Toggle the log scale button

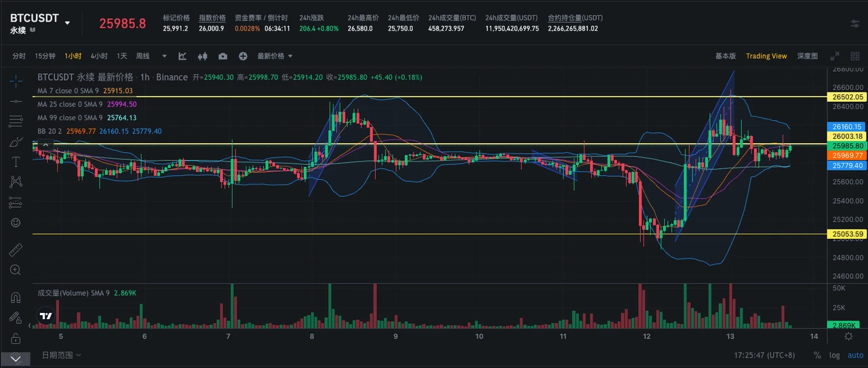834,354
